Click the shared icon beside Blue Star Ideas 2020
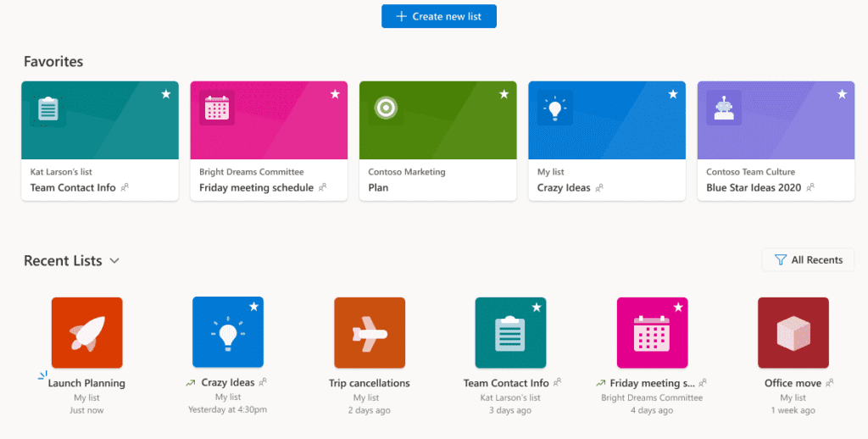The height and width of the screenshot is (439, 868). coord(810,187)
